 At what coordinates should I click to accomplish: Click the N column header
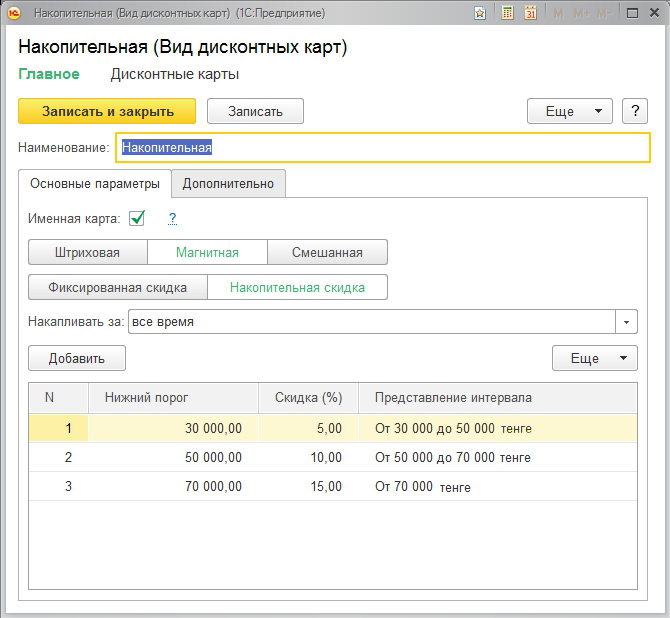[59, 398]
